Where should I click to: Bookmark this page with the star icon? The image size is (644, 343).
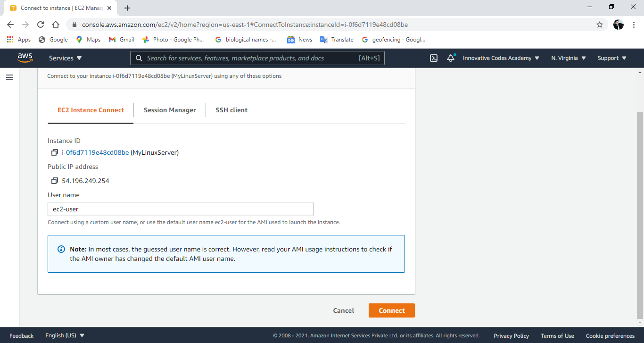[599, 24]
